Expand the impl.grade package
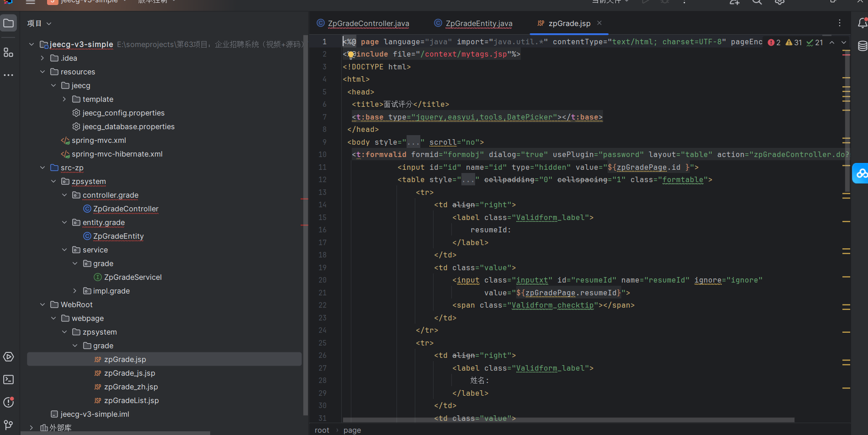 pos(75,291)
